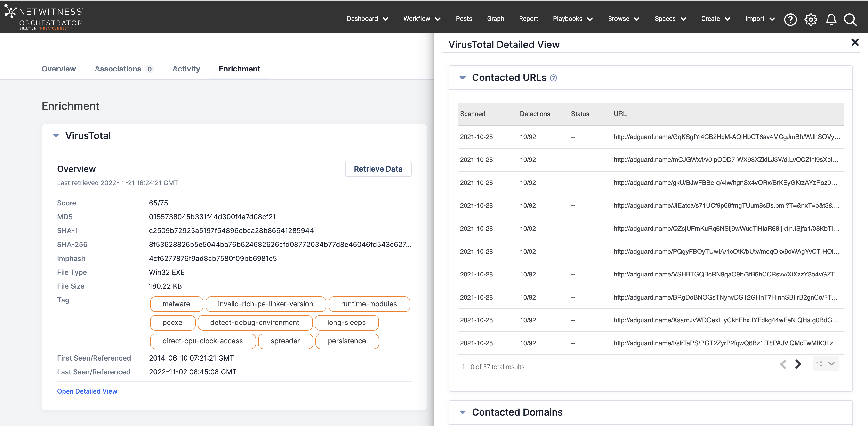The width and height of the screenshot is (868, 426).
Task: Click the detect-debug-environment tag
Action: pyautogui.click(x=255, y=323)
